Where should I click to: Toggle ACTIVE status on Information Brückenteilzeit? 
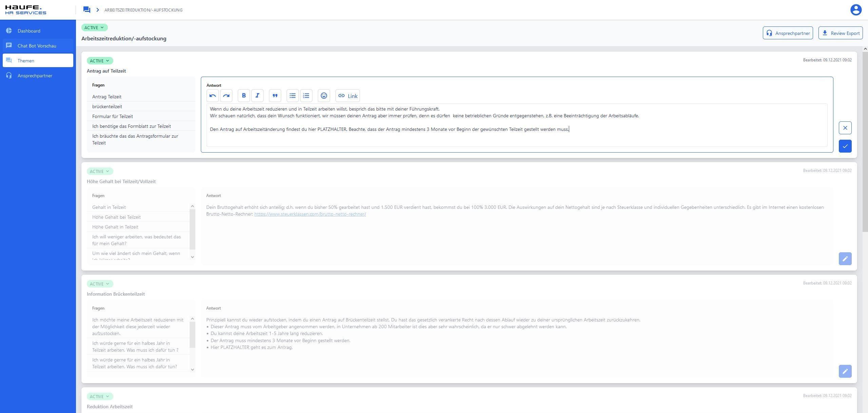(x=98, y=283)
